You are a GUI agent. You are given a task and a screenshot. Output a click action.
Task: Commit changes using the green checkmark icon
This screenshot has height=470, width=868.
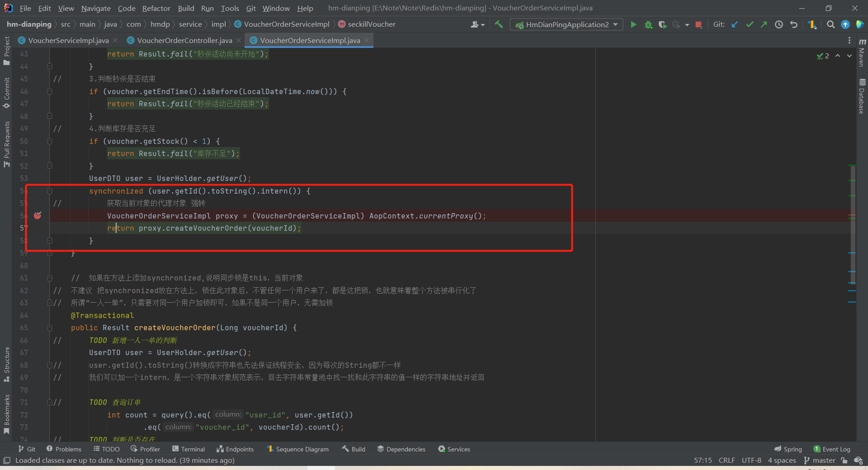750,24
